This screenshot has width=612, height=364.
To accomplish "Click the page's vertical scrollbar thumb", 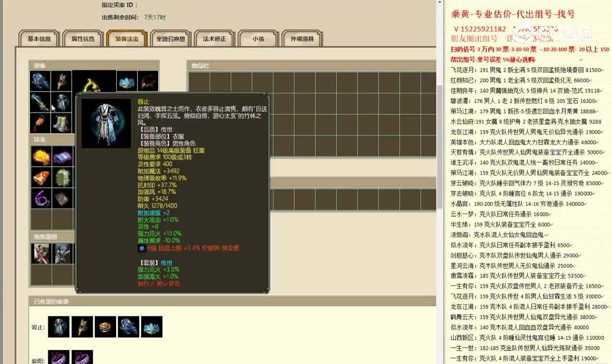I will tap(440, 147).
